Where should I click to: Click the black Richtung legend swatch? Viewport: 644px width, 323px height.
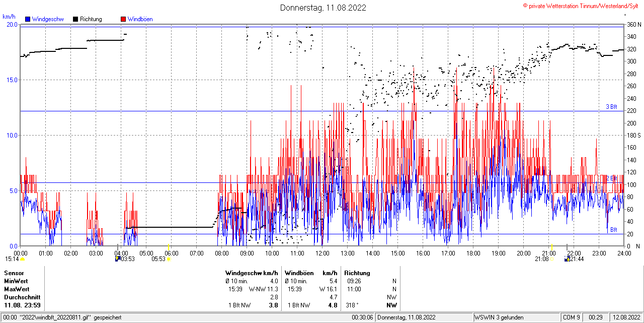(x=75, y=19)
